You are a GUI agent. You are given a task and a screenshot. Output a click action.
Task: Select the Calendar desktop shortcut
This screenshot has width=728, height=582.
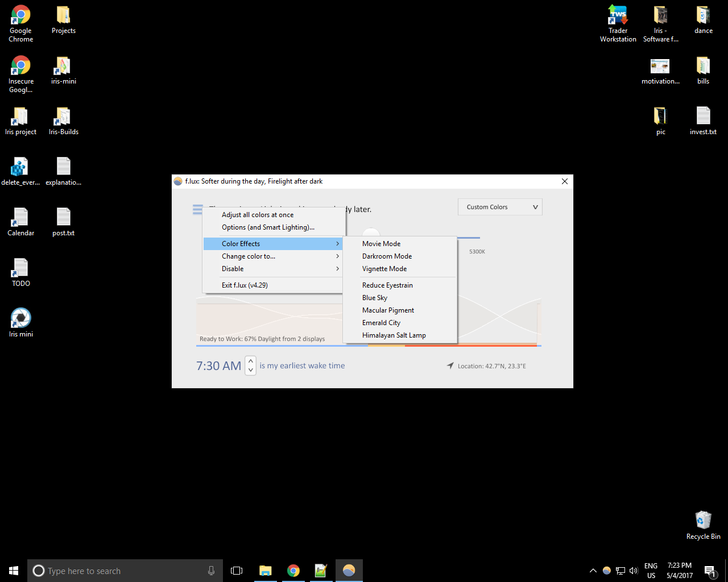coord(21,222)
